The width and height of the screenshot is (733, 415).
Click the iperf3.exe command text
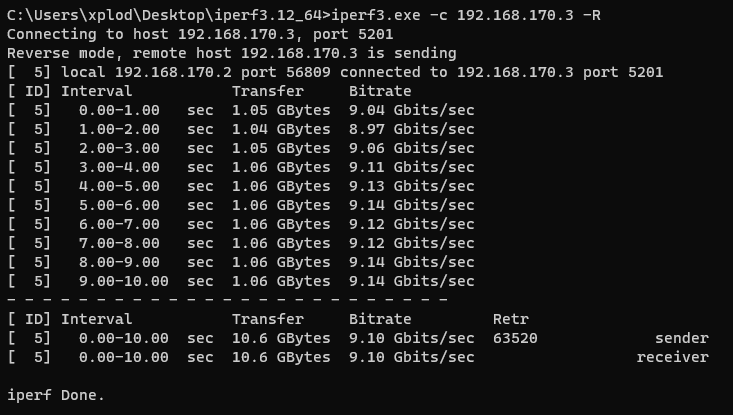tap(375, 15)
